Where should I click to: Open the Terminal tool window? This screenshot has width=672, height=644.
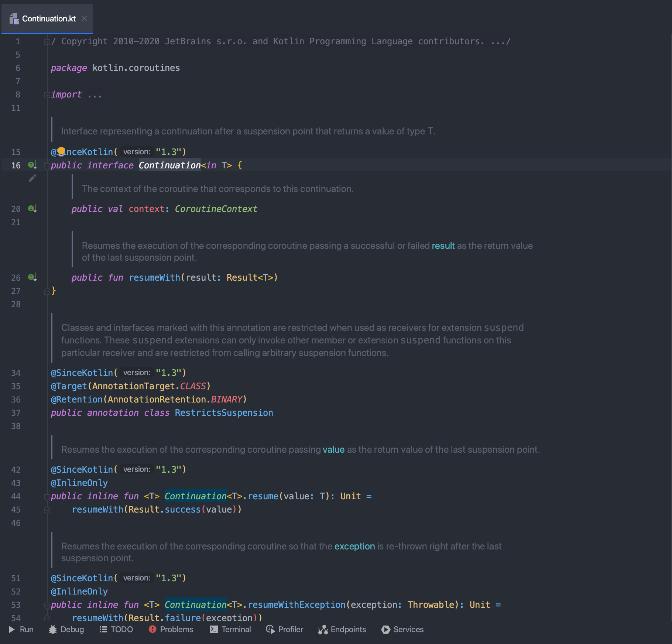230,629
